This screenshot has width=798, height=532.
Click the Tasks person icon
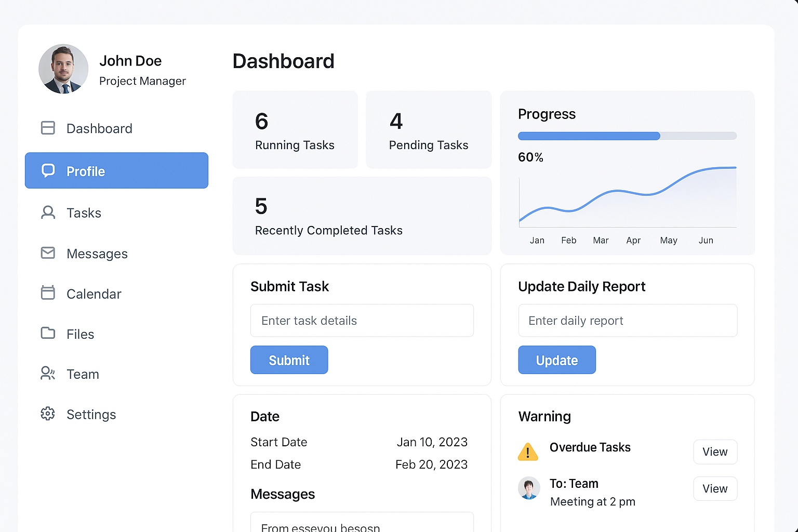(48, 212)
